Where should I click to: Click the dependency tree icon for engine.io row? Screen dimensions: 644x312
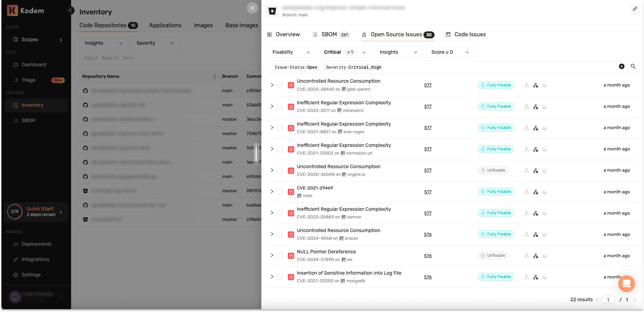[x=536, y=170]
